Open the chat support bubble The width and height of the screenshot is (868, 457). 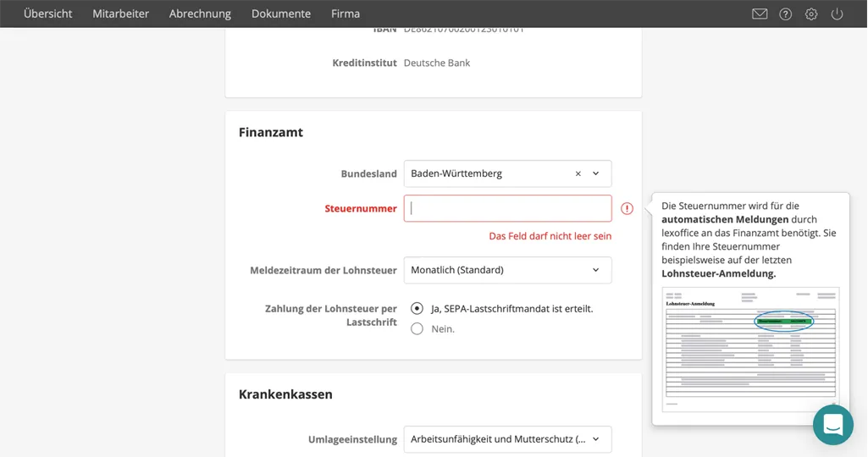click(x=833, y=425)
